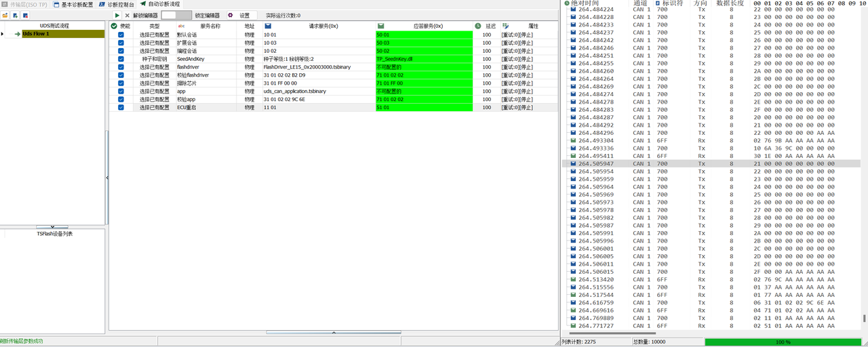This screenshot has width=868, height=347.
Task: Click the green response cell 51 01
Action: (424, 108)
